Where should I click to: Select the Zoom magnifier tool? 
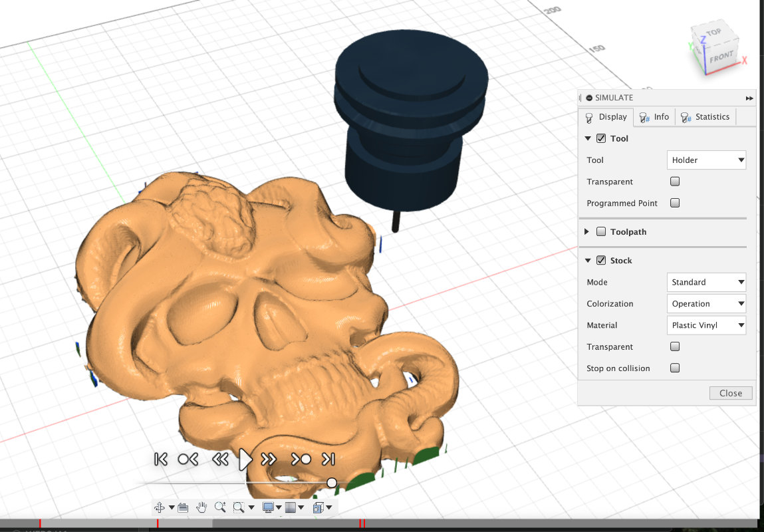(x=220, y=507)
